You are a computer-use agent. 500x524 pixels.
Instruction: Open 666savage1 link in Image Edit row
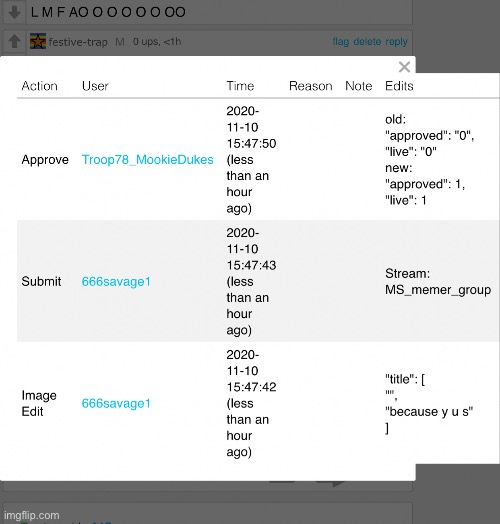[x=116, y=403]
